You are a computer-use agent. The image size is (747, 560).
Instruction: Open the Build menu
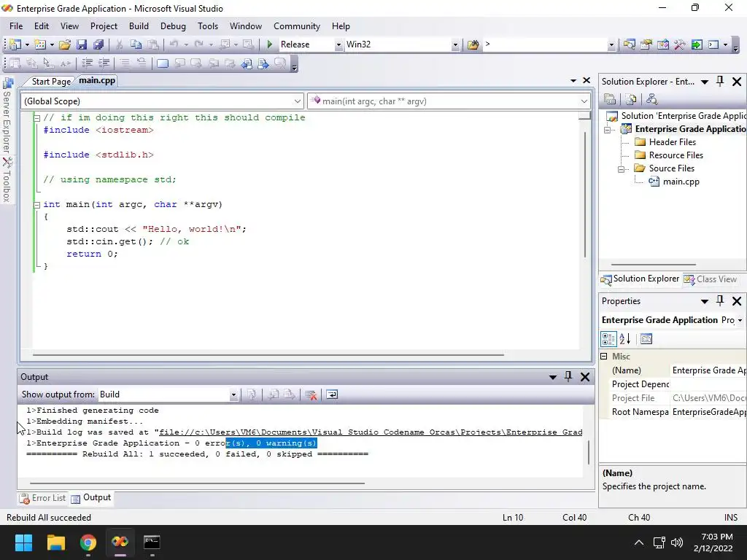(139, 26)
